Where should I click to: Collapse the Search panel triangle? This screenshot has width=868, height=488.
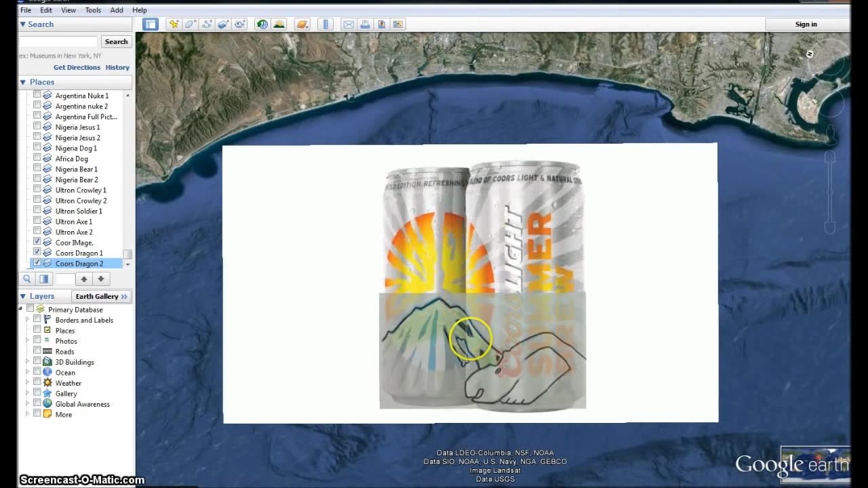pyautogui.click(x=23, y=24)
